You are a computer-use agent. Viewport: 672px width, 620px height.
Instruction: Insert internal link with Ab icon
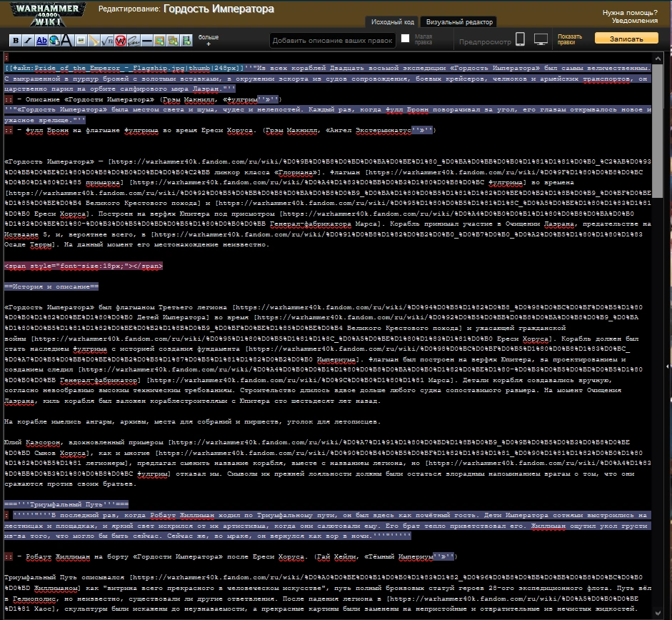click(41, 40)
